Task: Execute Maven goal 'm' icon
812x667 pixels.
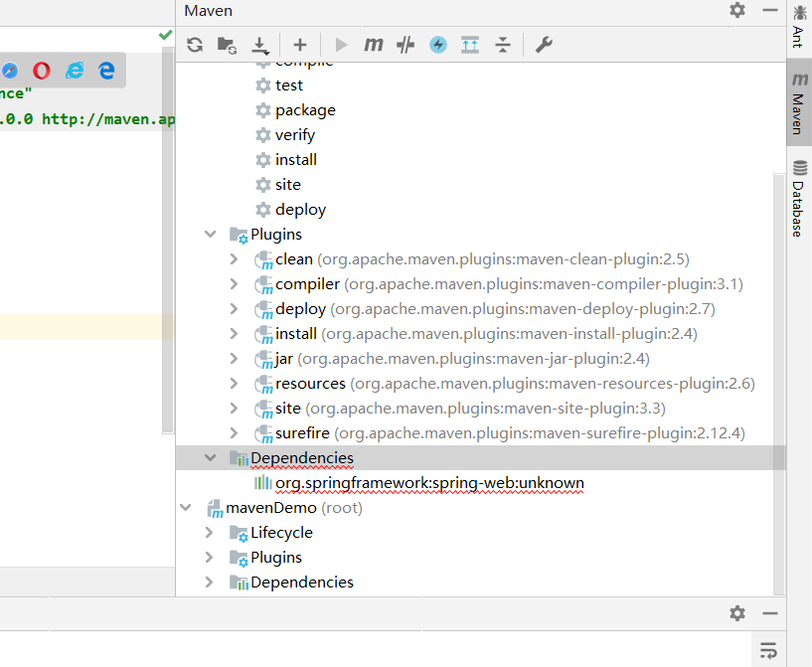Action: 374,45
